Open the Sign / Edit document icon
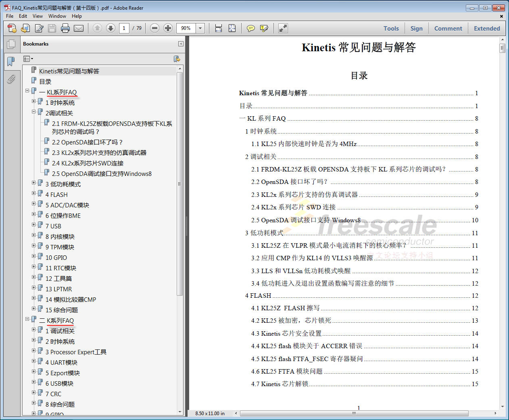Viewport: 509px width, 420px height. click(39, 28)
